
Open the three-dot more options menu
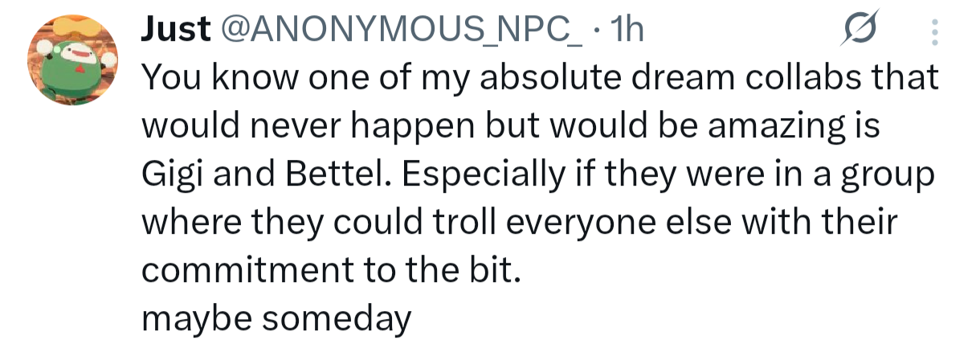[933, 33]
